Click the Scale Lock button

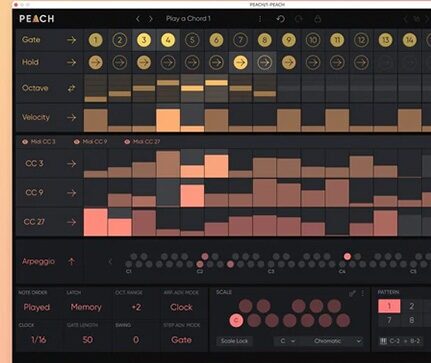(x=234, y=341)
